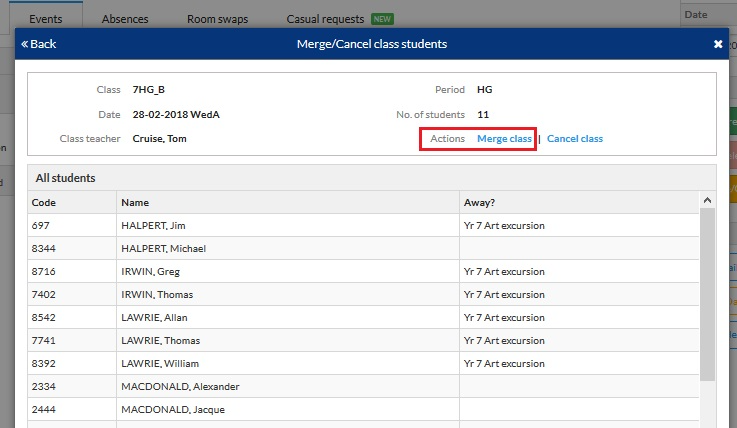
Task: Switch to the Events tab
Action: point(46,19)
